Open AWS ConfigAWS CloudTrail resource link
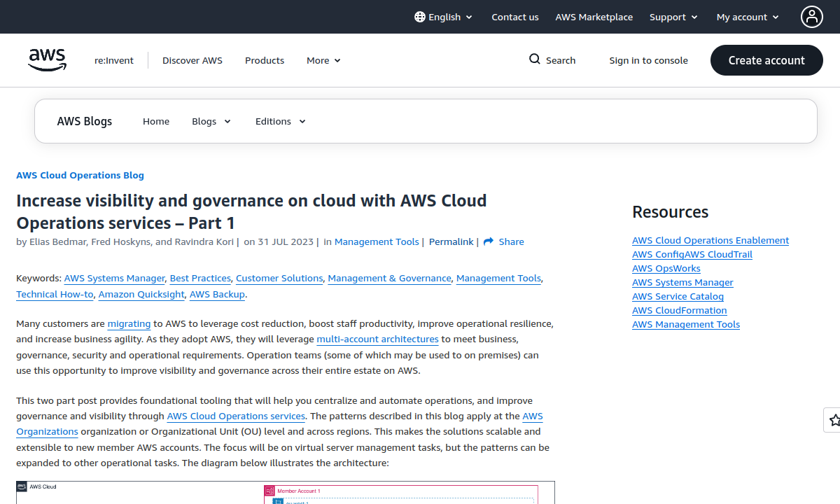The width and height of the screenshot is (840, 504). pos(692,254)
